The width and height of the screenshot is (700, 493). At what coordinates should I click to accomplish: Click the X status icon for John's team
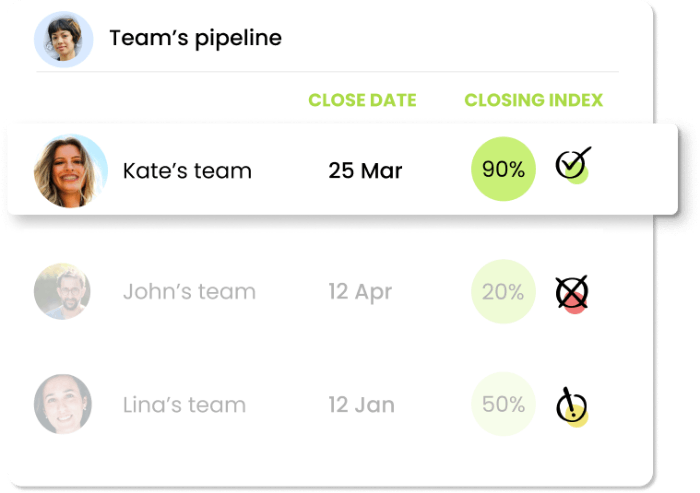[x=572, y=294]
